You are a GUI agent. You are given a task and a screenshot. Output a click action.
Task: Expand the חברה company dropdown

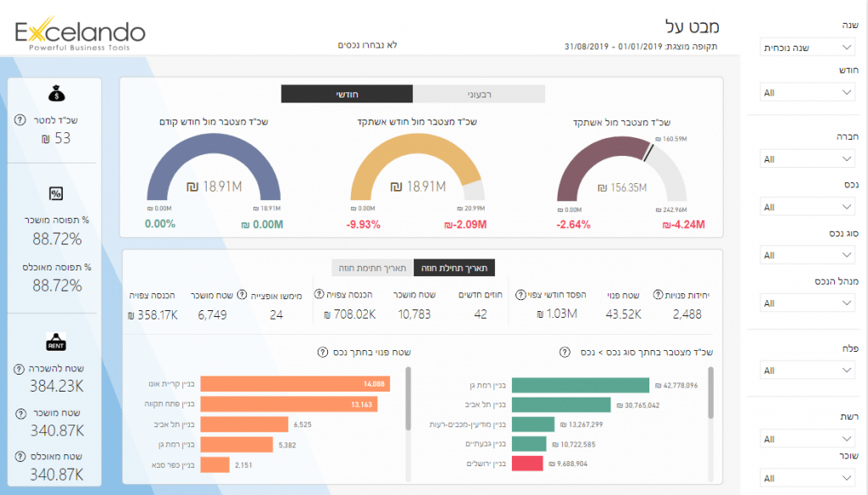[x=806, y=159]
